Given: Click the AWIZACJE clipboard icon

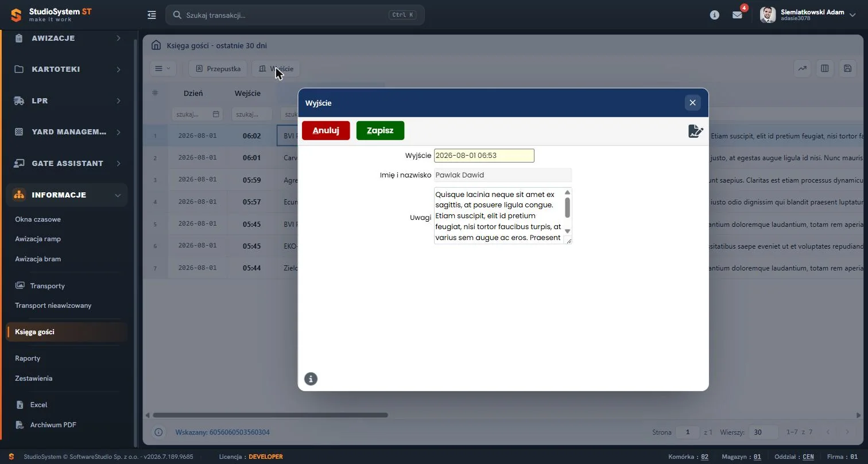Looking at the screenshot, I should pos(19,38).
